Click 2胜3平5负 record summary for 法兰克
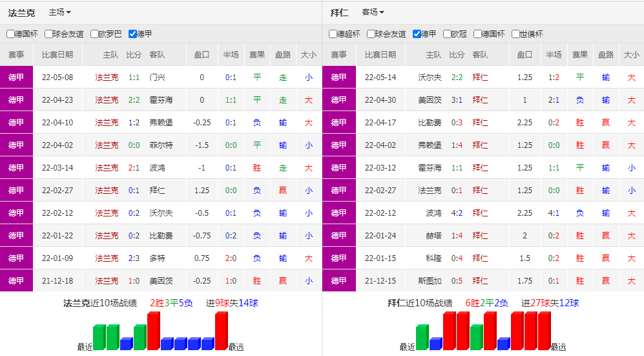644x356 pixels. (x=171, y=304)
